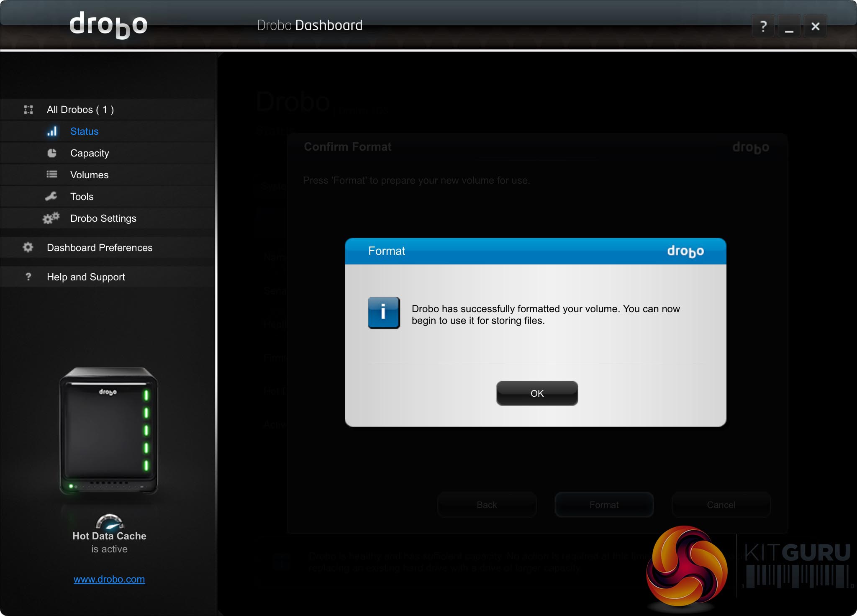Minimize the Drobo Dashboard window
Image resolution: width=857 pixels, height=616 pixels.
(x=789, y=26)
